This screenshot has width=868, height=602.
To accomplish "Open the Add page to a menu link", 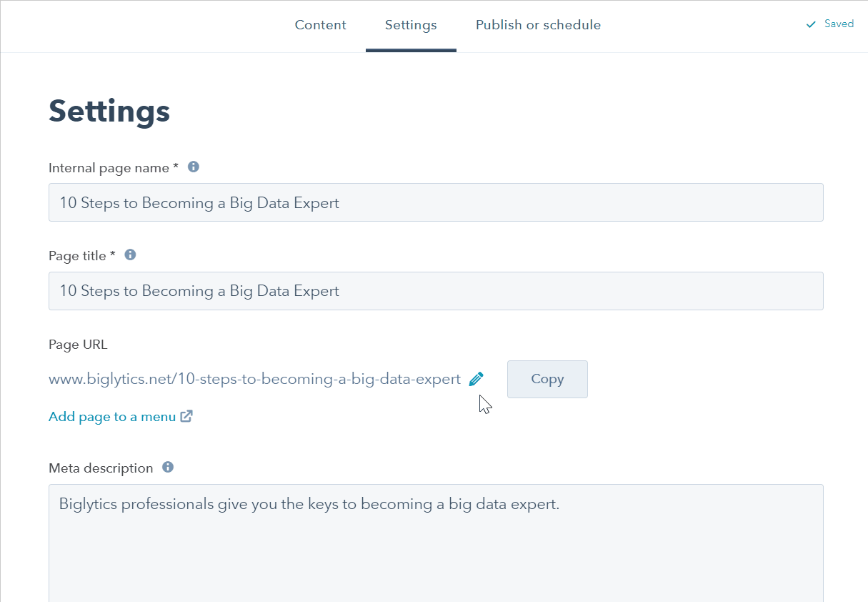I will click(112, 417).
